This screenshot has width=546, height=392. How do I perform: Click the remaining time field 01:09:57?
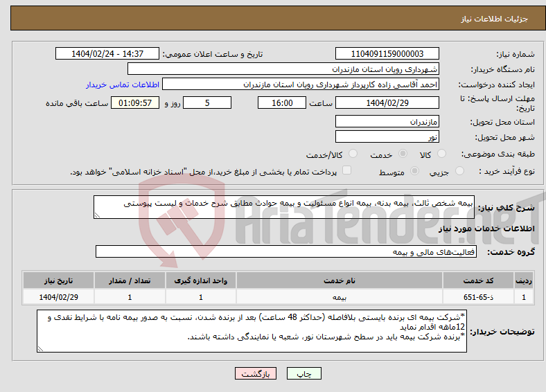coord(135,103)
